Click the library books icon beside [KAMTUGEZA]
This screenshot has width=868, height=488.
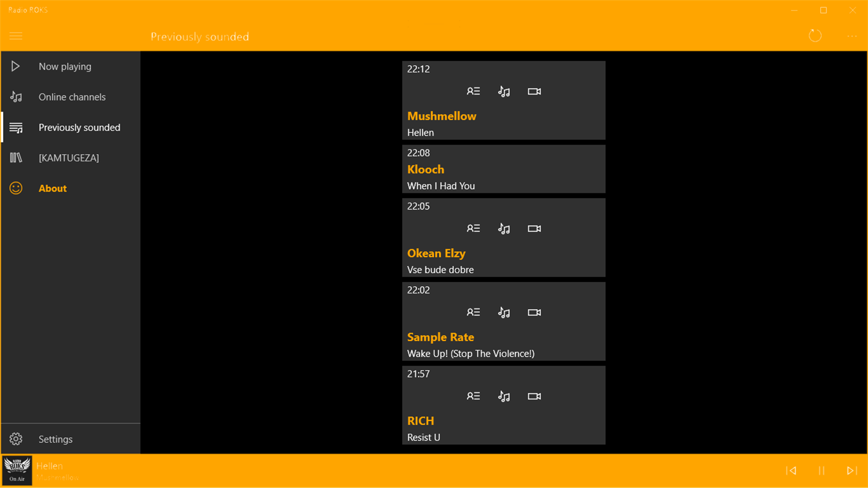pos(16,158)
